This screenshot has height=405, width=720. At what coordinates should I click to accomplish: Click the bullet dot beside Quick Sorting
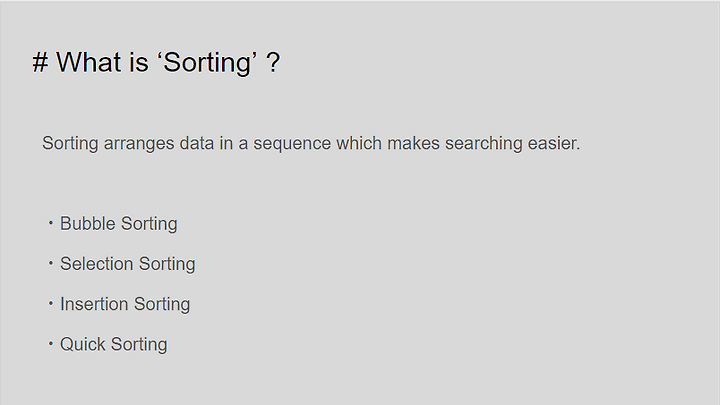tap(51, 343)
